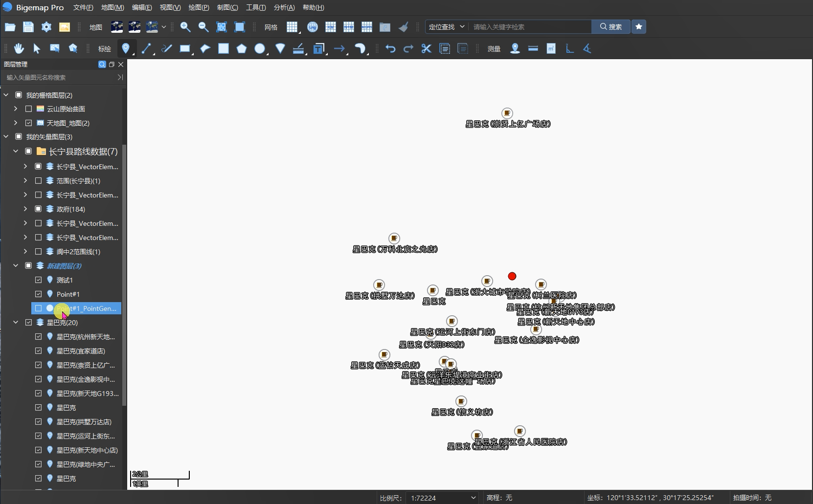Select the pentagon polygon drawing tool
This screenshot has width=813, height=504.
tap(242, 48)
